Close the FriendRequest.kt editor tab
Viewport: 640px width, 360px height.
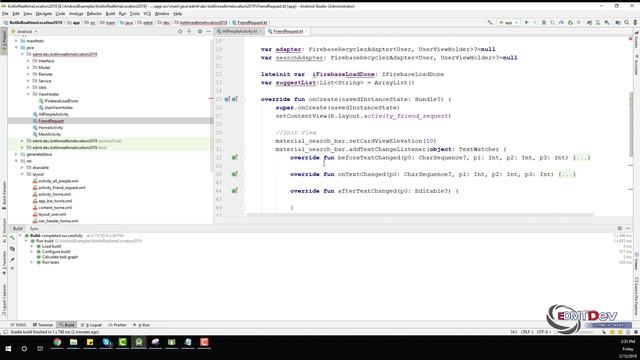[x=306, y=31]
